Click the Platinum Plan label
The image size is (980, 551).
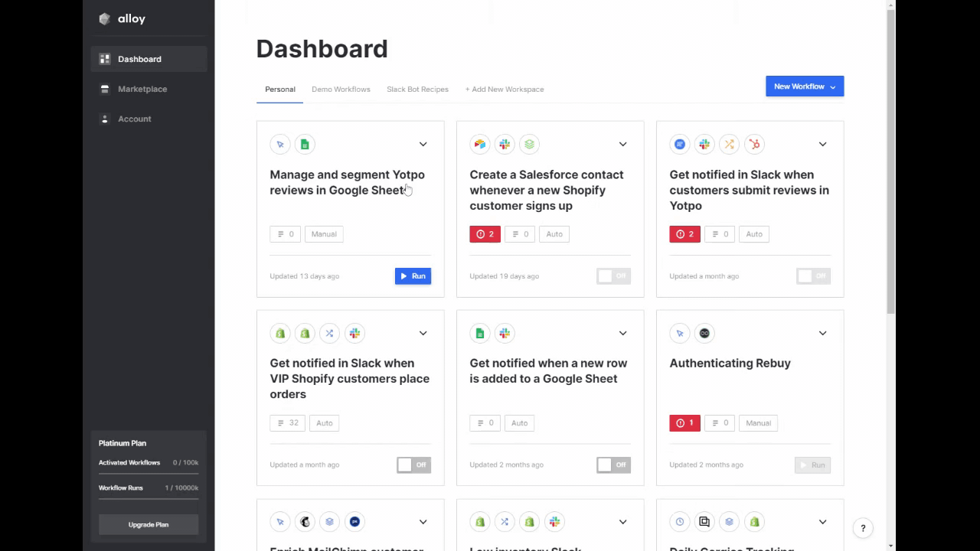122,443
